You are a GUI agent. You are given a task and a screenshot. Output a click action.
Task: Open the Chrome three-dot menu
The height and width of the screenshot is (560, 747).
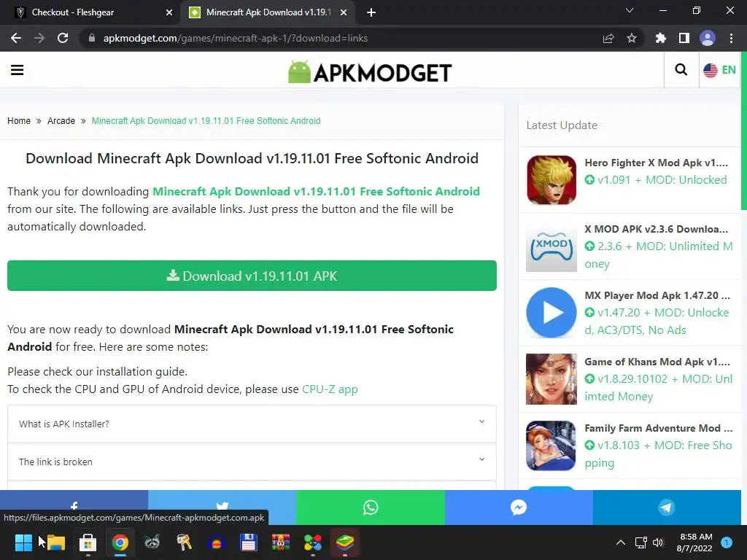point(731,38)
